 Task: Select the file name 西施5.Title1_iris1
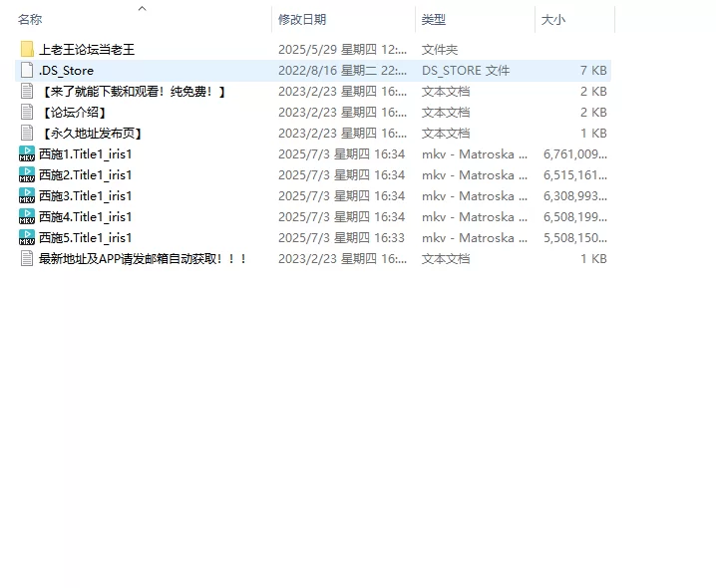[x=86, y=238]
